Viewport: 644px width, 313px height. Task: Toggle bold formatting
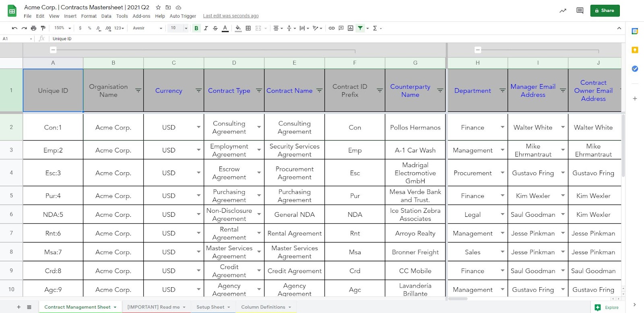click(196, 28)
